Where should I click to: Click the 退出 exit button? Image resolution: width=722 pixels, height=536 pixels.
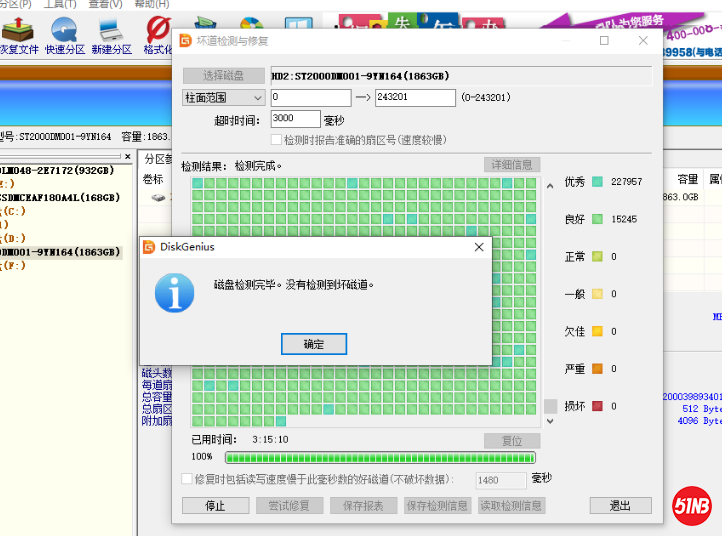tap(619, 505)
